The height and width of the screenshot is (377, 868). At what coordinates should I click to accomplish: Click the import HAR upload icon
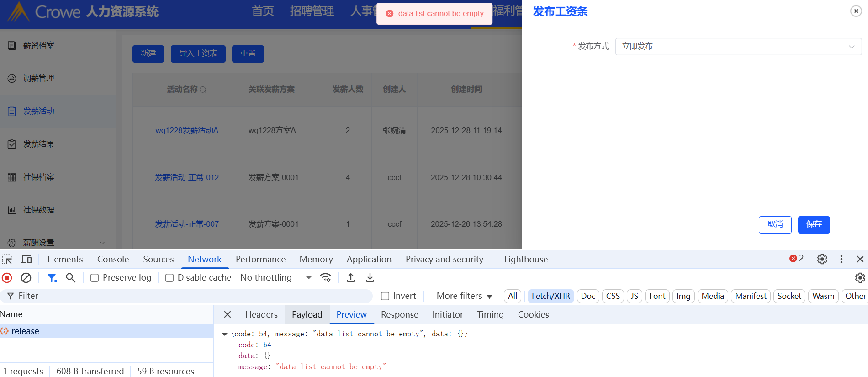click(x=351, y=278)
